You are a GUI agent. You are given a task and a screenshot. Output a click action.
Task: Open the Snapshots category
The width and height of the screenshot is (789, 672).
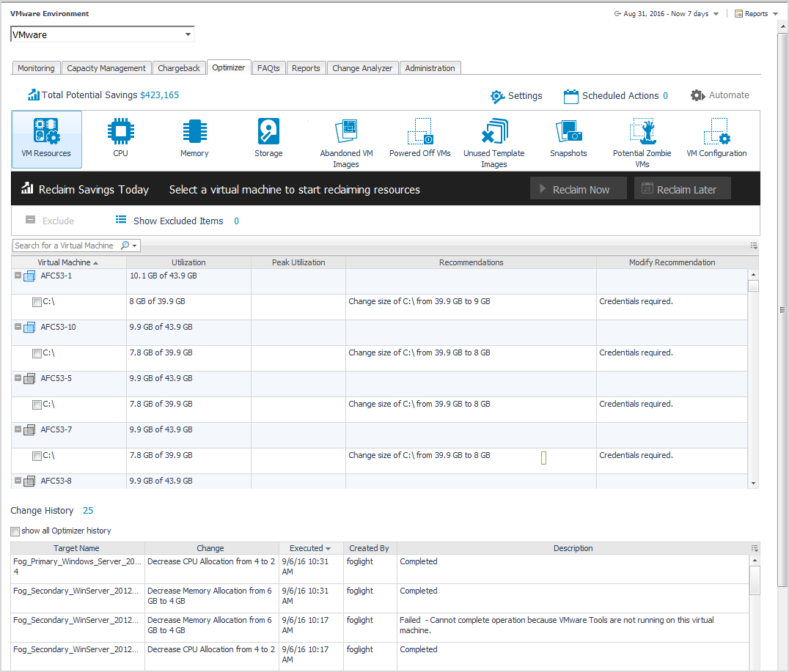click(x=568, y=139)
